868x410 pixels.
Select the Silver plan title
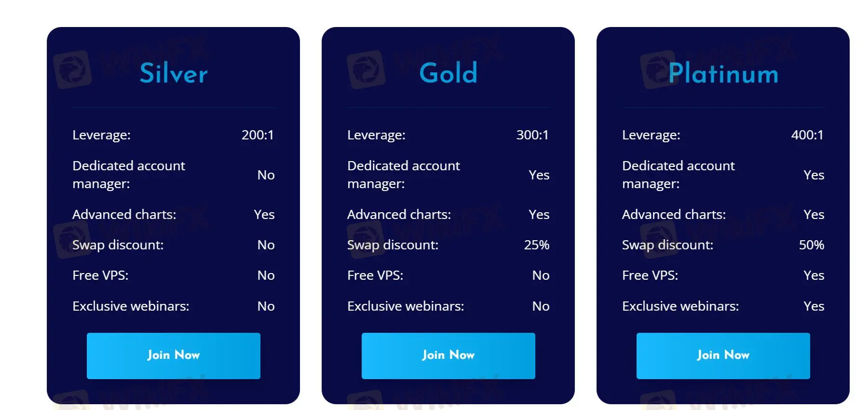(174, 73)
